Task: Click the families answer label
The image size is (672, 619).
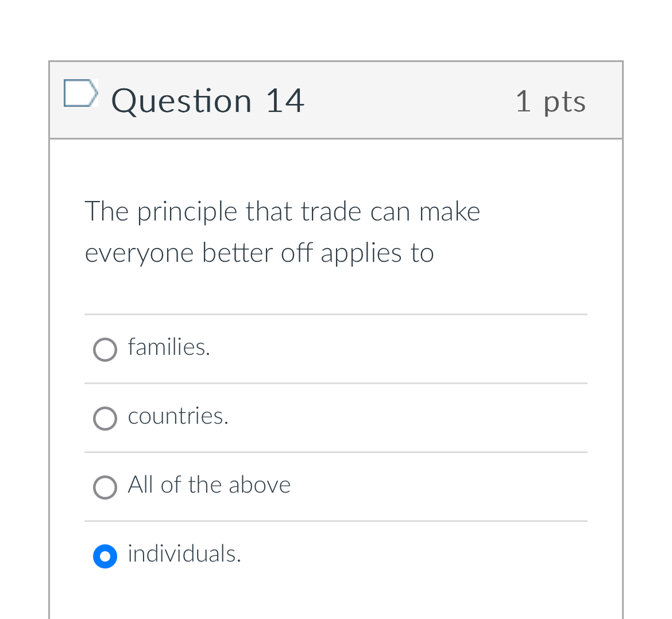Action: point(169,348)
